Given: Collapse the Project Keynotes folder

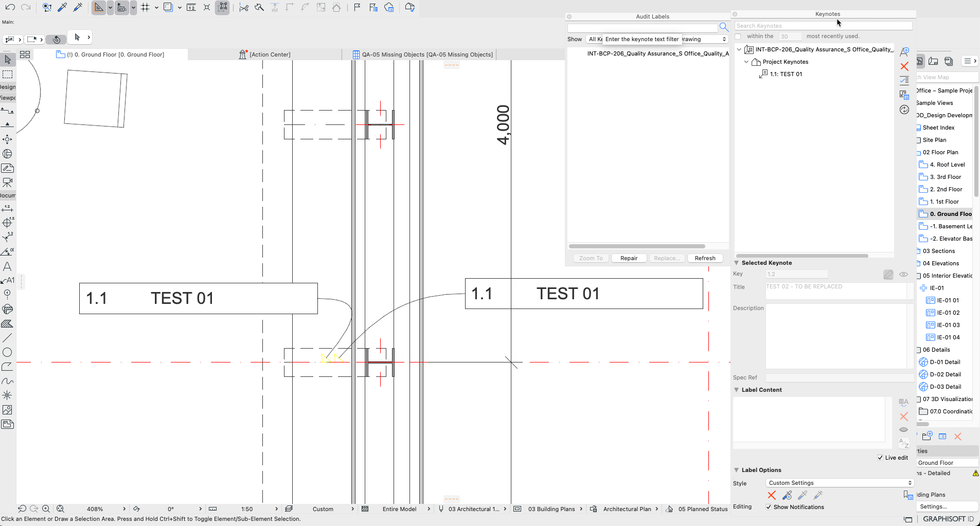Looking at the screenshot, I should click(746, 62).
